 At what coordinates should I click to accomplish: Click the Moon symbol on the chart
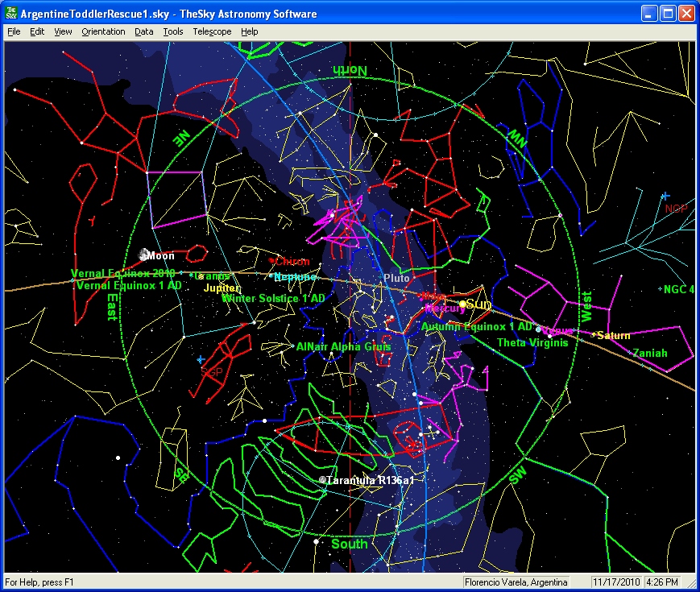coord(143,255)
